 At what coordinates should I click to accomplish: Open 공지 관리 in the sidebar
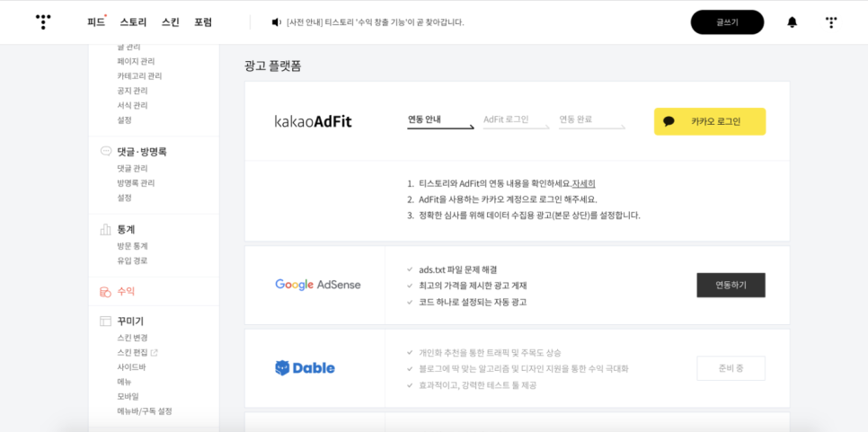coord(132,91)
